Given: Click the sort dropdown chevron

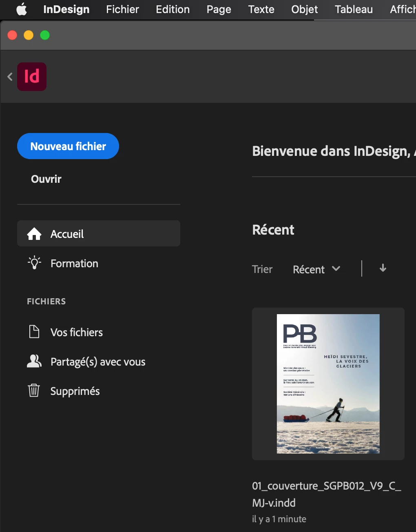Looking at the screenshot, I should point(336,268).
